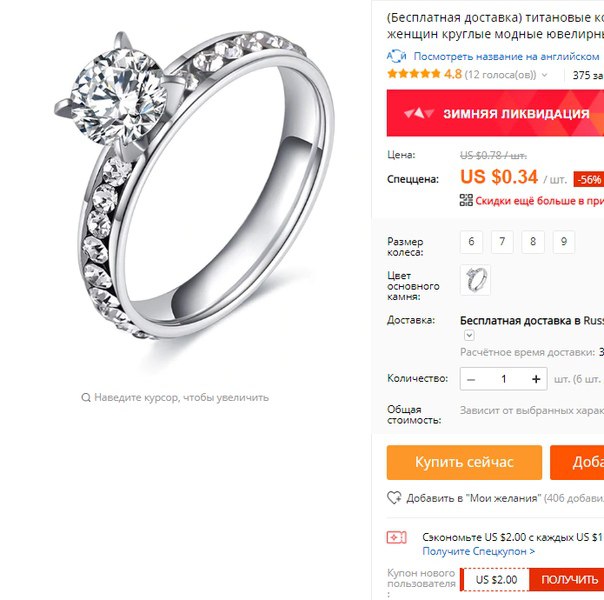604x600 pixels.
Task: Click the magnifier icon under the ring image
Action: 86,397
